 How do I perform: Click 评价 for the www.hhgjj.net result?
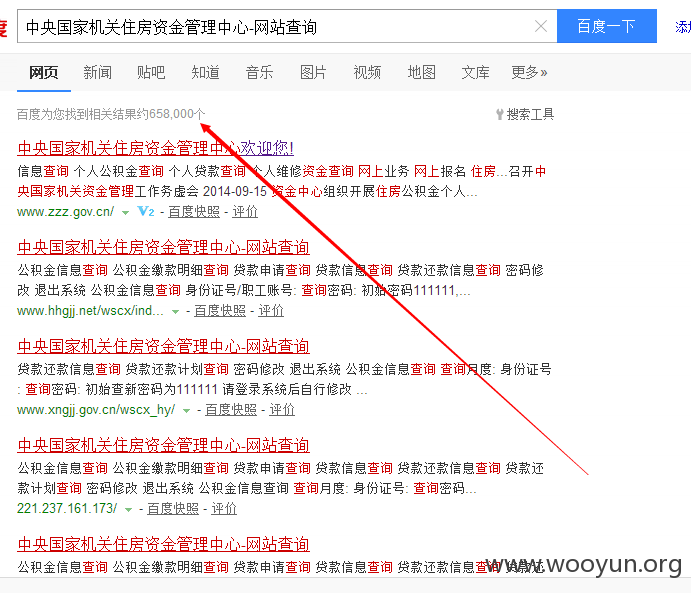click(x=271, y=311)
